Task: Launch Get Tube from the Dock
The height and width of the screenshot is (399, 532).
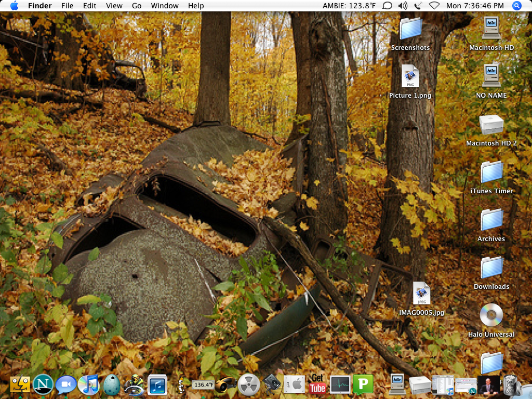Action: click(317, 384)
